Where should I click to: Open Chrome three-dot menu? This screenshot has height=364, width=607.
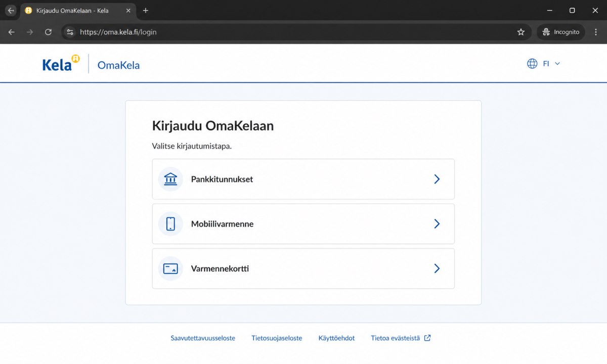tap(596, 32)
